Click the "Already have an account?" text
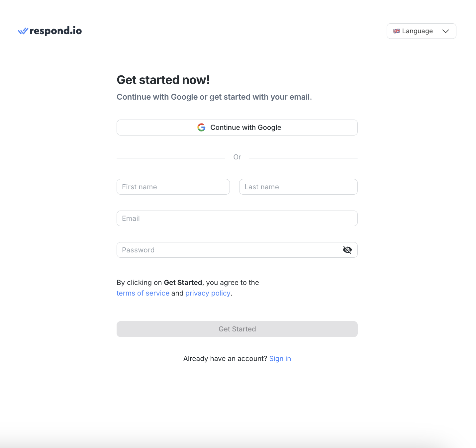This screenshot has height=448, width=476. point(225,359)
